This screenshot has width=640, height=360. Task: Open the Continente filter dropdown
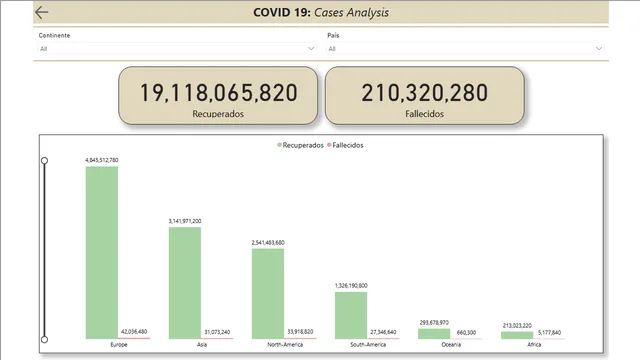(x=177, y=49)
